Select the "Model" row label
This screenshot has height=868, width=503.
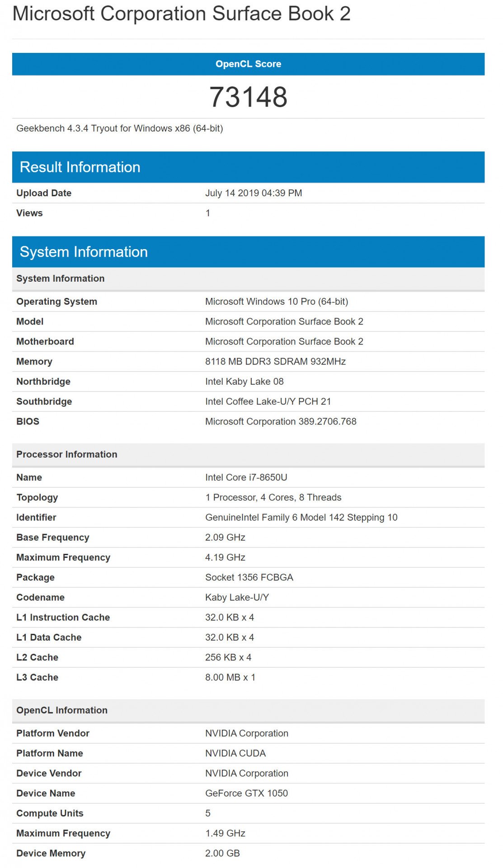tap(30, 321)
